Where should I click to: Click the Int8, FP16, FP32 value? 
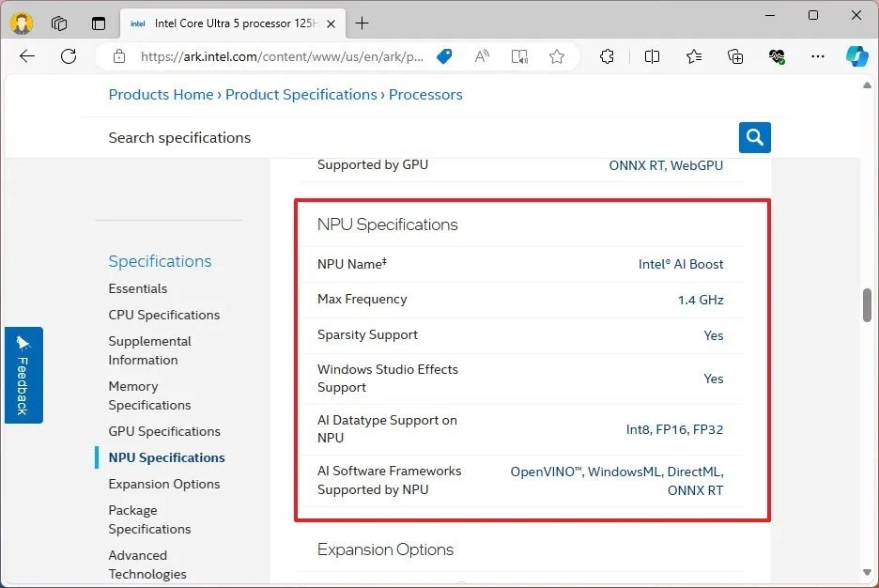[674, 429]
